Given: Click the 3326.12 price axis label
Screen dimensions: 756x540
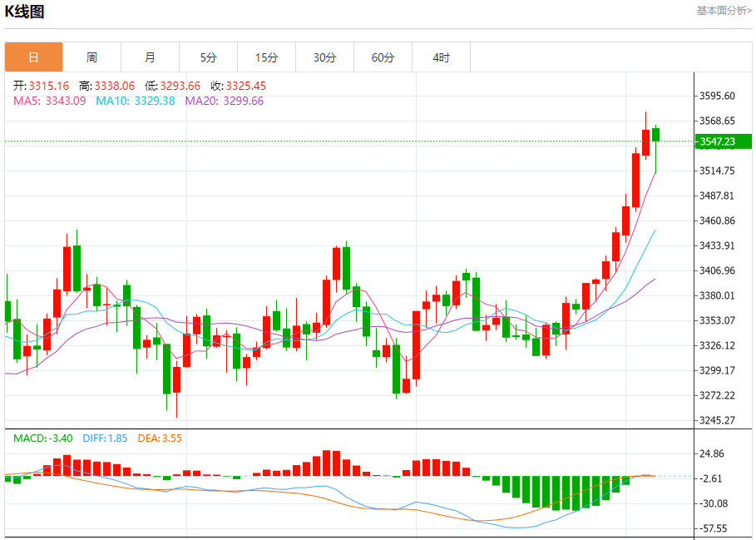Looking at the screenshot, I should [x=718, y=345].
